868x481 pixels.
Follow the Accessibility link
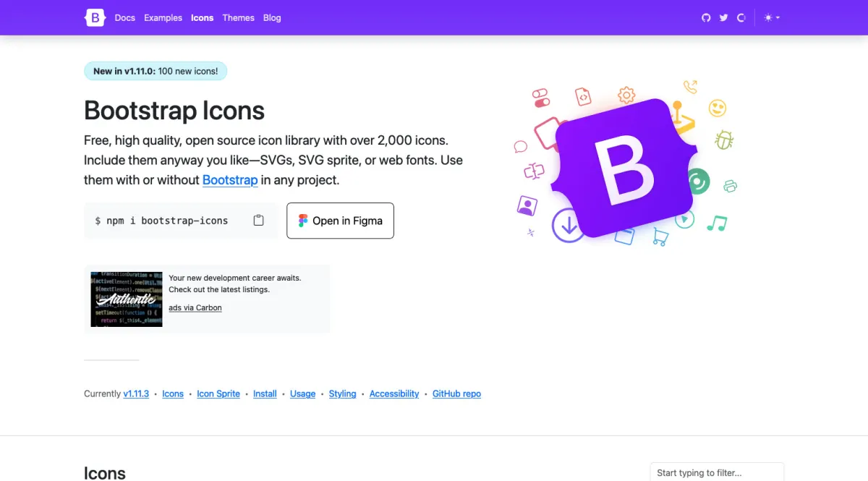coord(394,393)
